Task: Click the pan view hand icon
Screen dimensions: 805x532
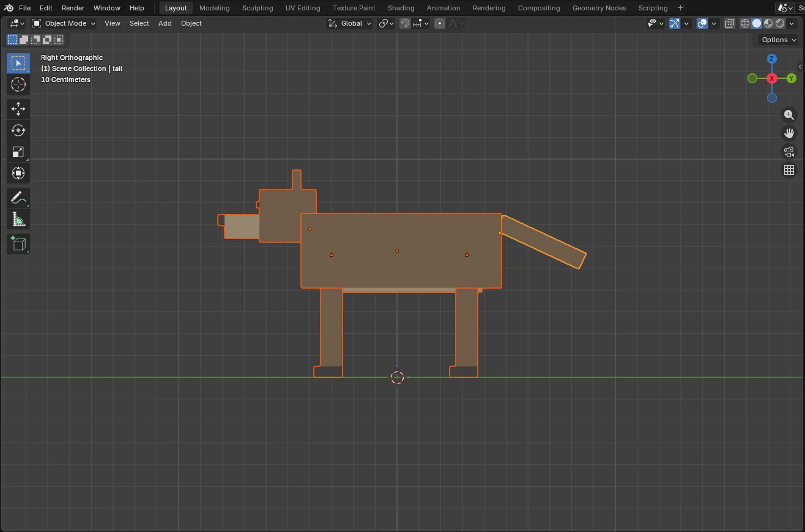Action: point(789,133)
